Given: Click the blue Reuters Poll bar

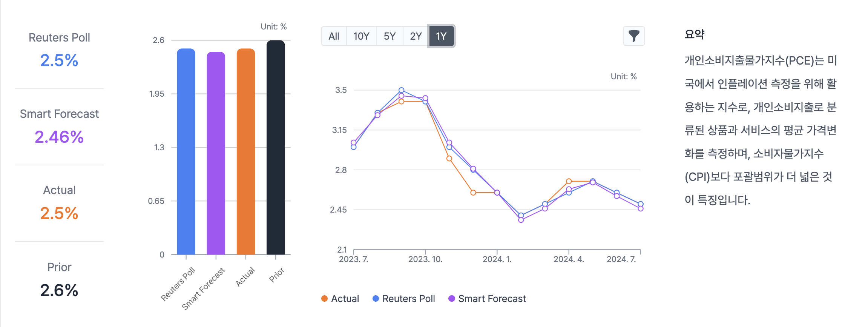Looking at the screenshot, I should coord(186,151).
